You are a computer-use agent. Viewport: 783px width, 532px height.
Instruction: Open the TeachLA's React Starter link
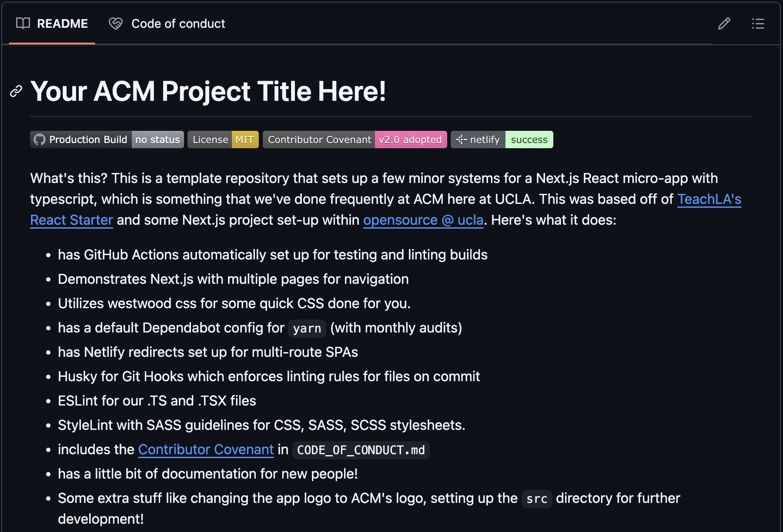(x=709, y=199)
